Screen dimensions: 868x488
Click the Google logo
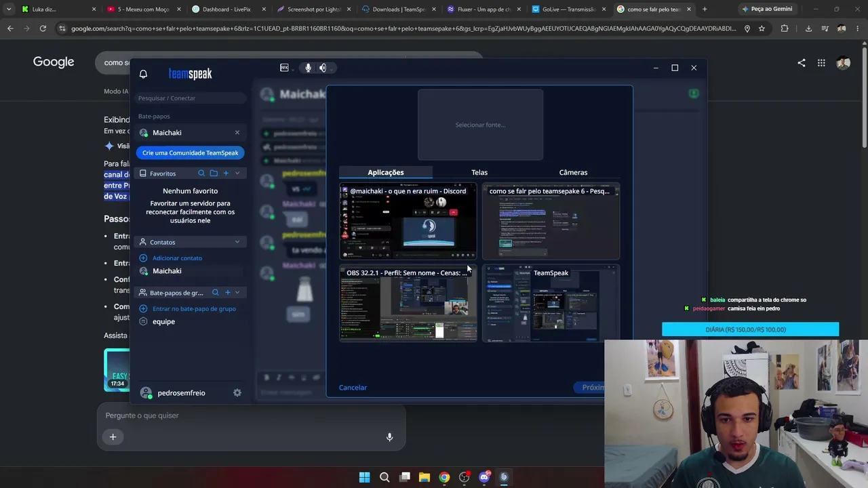54,62
